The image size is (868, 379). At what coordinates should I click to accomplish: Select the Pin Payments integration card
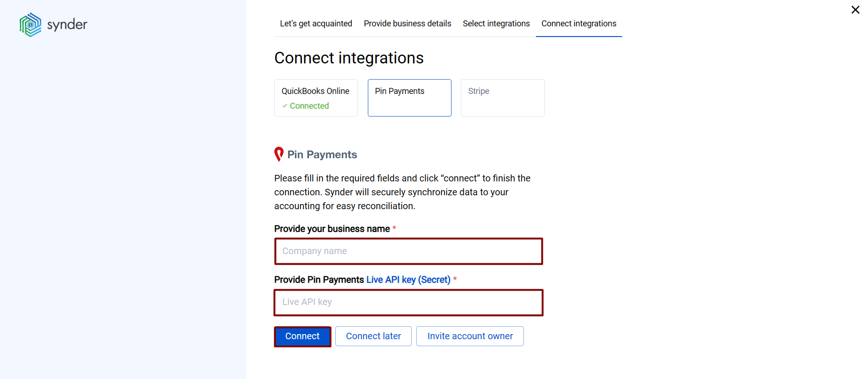[x=409, y=98]
